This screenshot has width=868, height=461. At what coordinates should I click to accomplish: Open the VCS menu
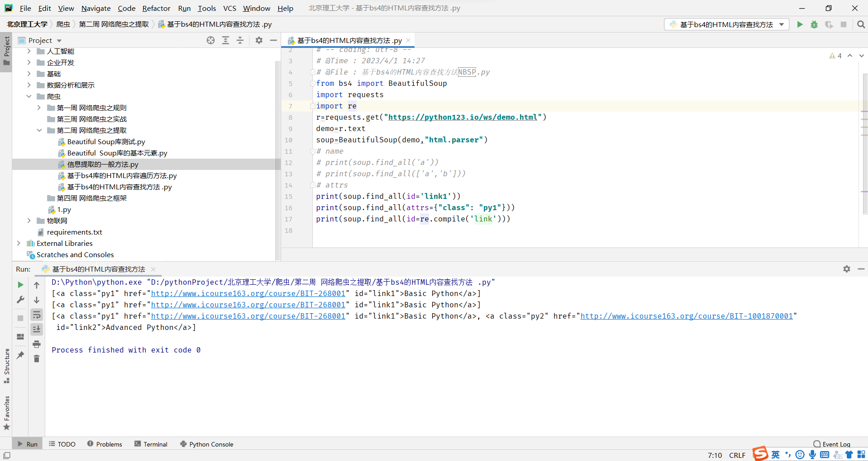coord(230,8)
